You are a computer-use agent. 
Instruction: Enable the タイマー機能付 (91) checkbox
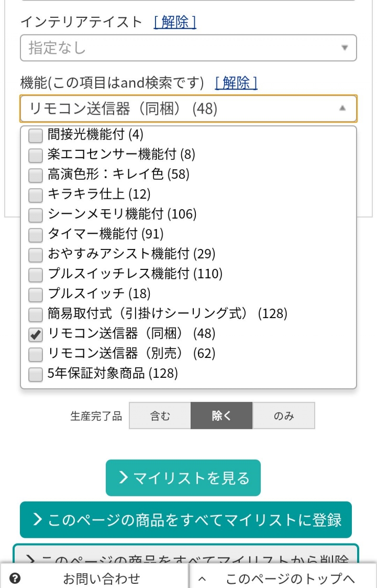click(36, 235)
